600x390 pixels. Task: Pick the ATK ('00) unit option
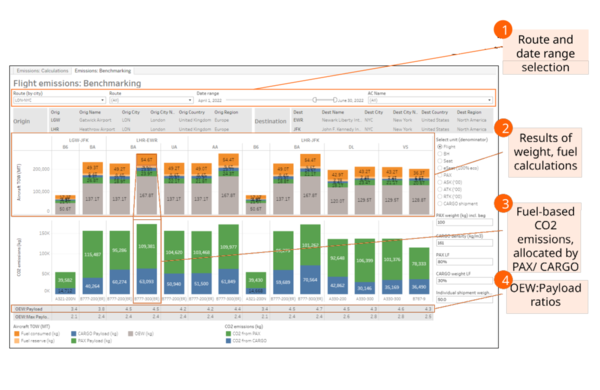tap(440, 189)
